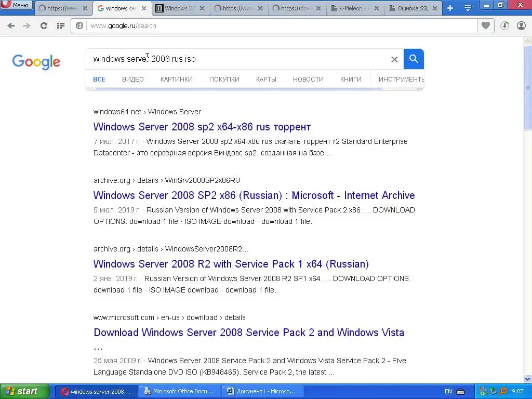Open Windows Server 2008 sp2 x64-x86 rus торрент
The height and width of the screenshot is (399, 532).
point(202,127)
